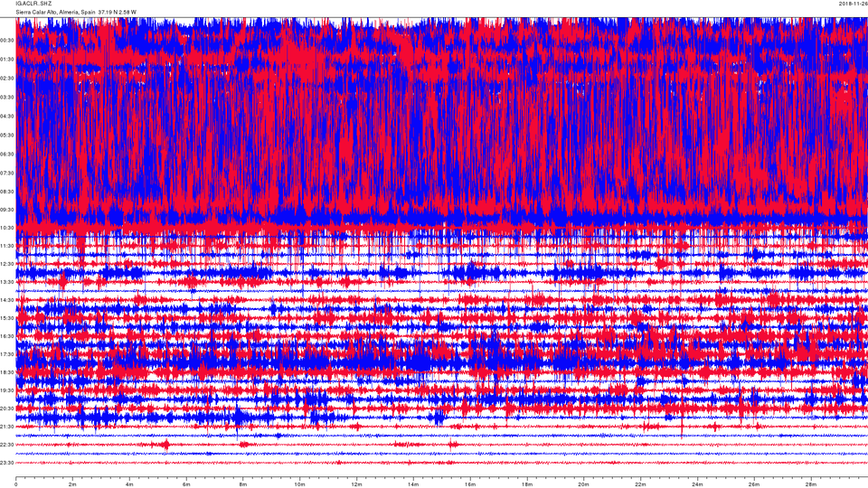Click the 24m tick label on minute axis
This screenshot has width=868, height=488.
(697, 484)
